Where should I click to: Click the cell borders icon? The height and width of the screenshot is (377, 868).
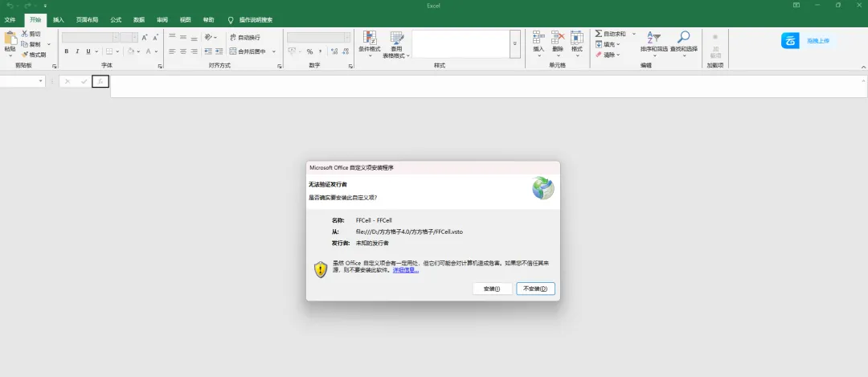click(x=109, y=51)
